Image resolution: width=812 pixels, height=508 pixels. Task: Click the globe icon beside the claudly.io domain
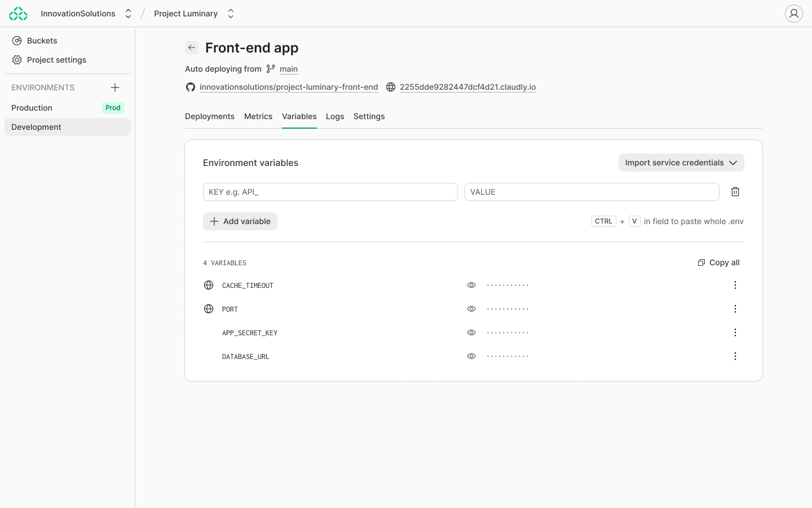(x=391, y=87)
